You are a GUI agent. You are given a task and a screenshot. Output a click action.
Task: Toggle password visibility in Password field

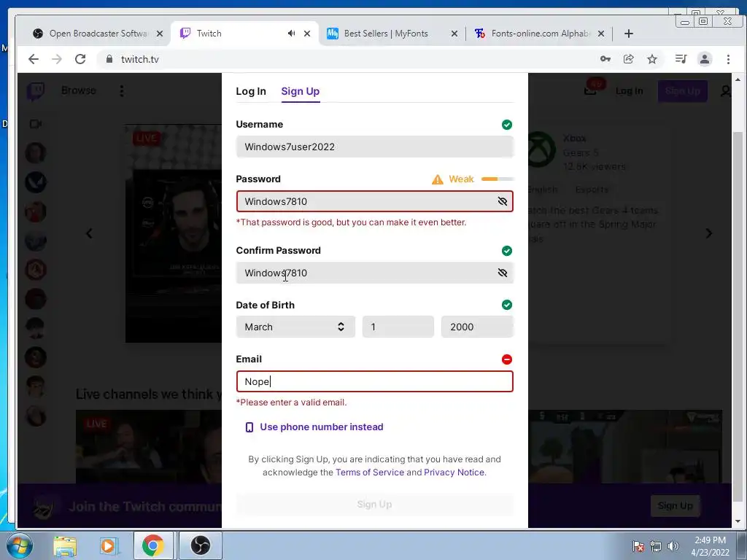[x=503, y=201]
